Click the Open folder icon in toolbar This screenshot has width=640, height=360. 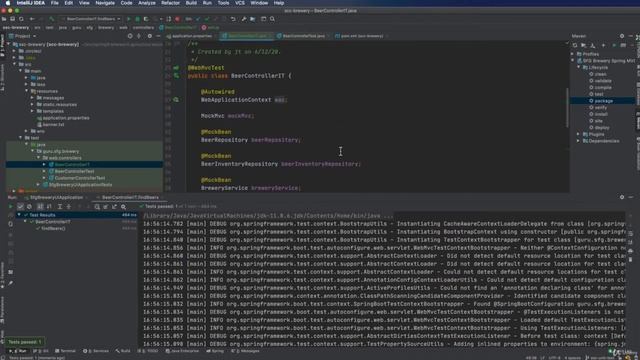coord(4,19)
